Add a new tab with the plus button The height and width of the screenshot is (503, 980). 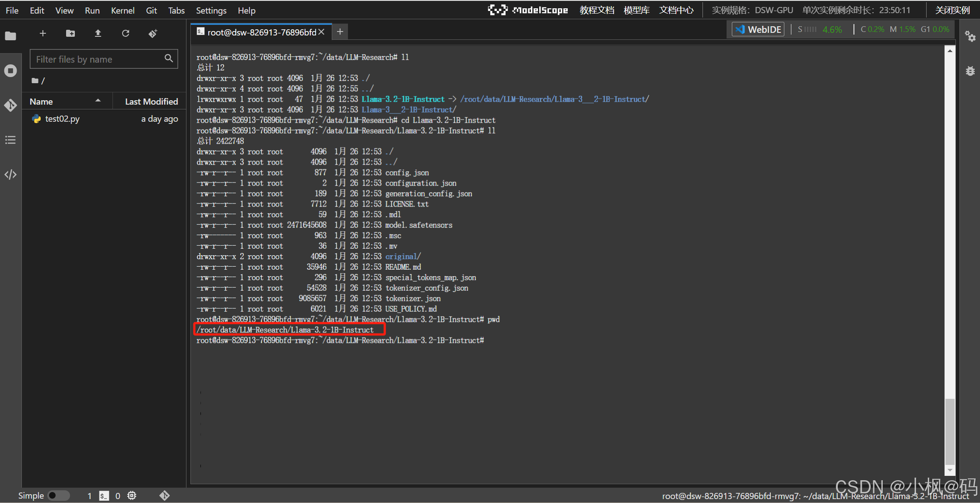click(x=340, y=32)
